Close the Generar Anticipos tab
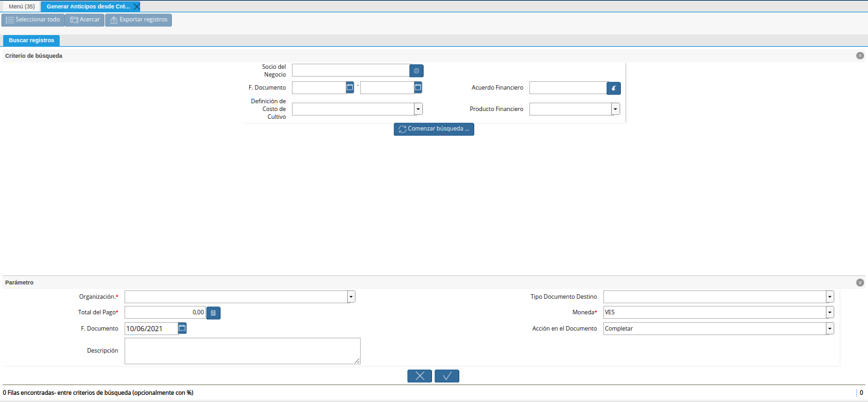Viewport: 868px width, 402px height. click(136, 6)
